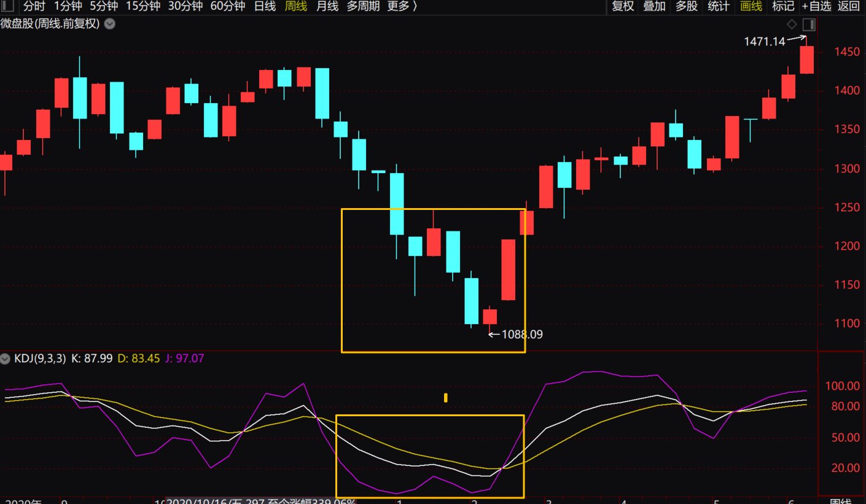Click the diamond icon above the price axis
The image size is (866, 504).
792,25
